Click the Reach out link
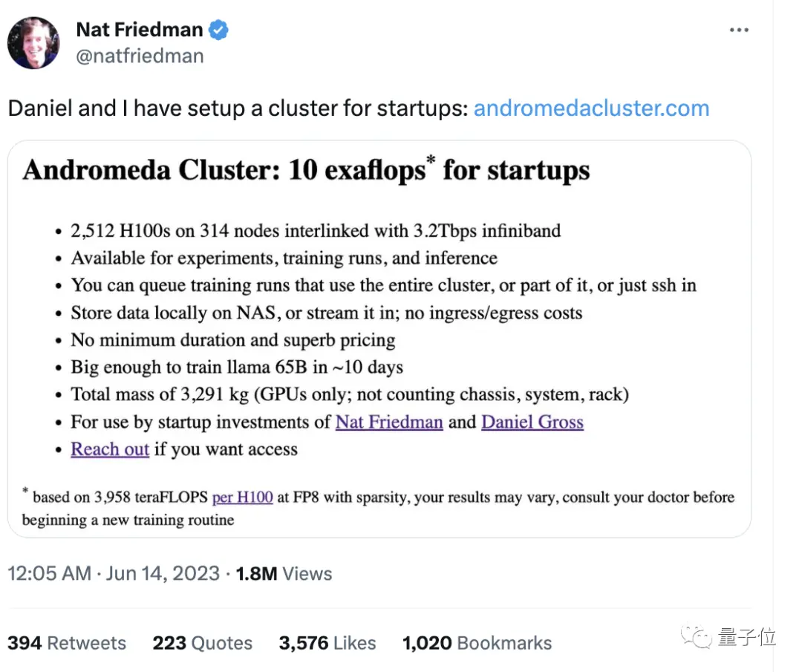Viewport: 802px width, 672px height. click(x=110, y=449)
